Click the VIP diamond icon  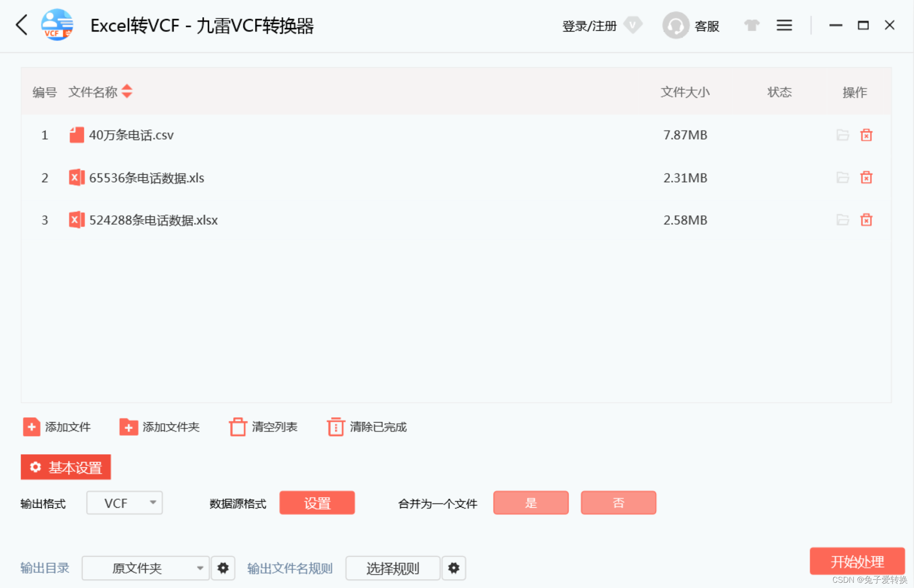pyautogui.click(x=633, y=25)
